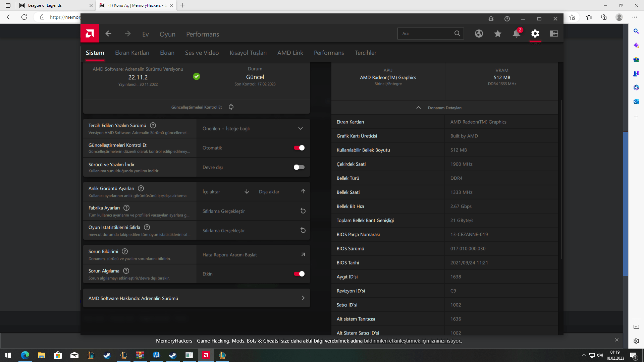Viewport: 644px width, 362px height.
Task: Dismiss the MemoryHackers notification banner
Action: pyautogui.click(x=616, y=340)
